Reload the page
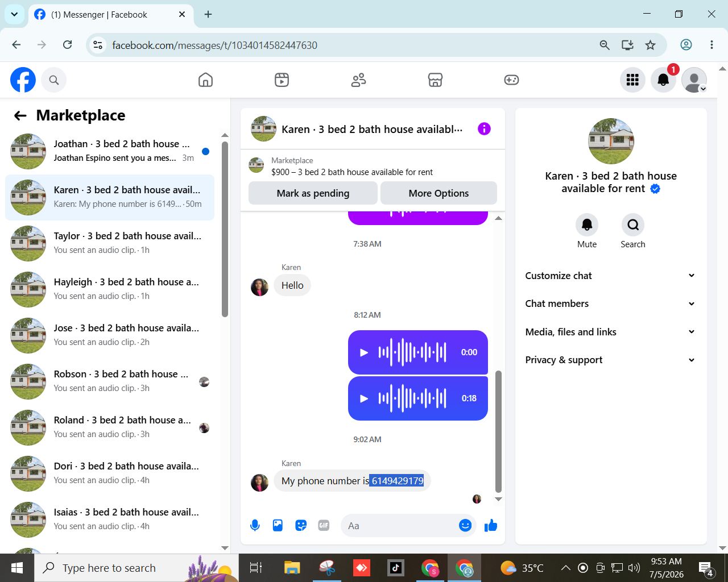The image size is (728, 582). point(67,45)
